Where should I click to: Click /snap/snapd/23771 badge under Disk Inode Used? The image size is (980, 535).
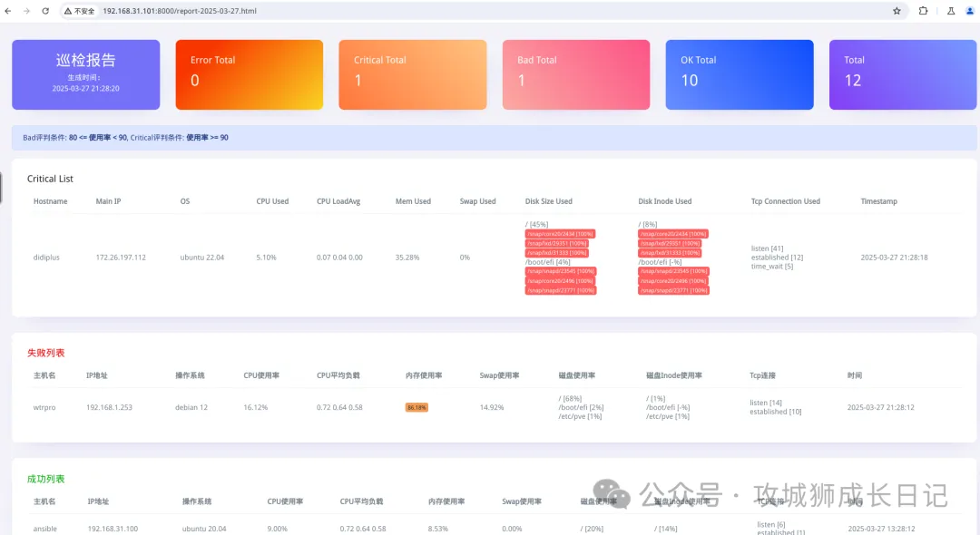tap(673, 290)
